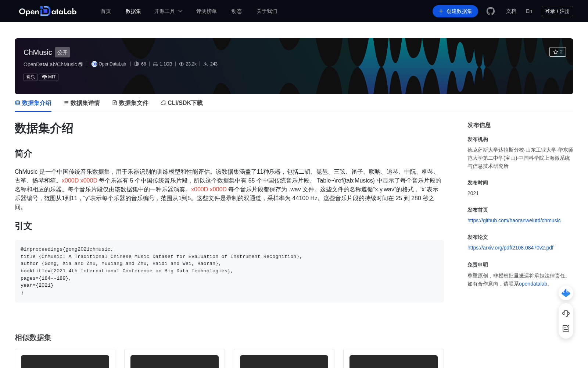This screenshot has width=588, height=368.
Task: Click the dataset size icon 1.1GB
Action: coord(155,64)
